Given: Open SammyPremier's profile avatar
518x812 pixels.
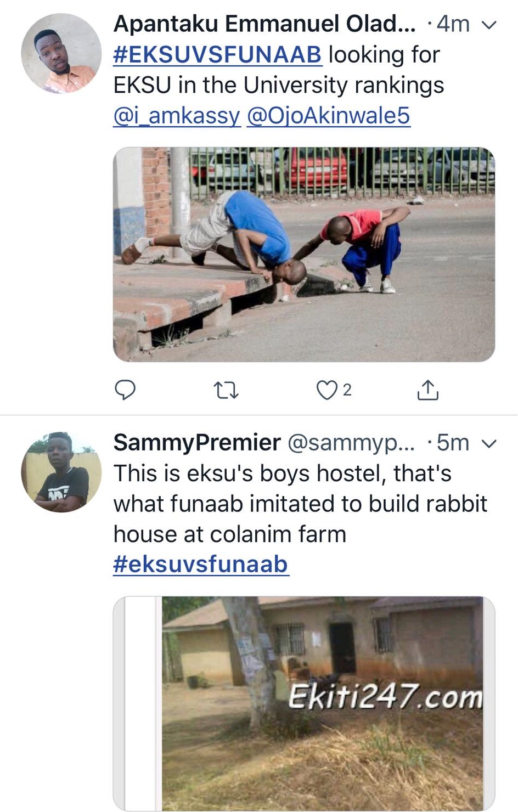Looking at the screenshot, I should pos(61,472).
